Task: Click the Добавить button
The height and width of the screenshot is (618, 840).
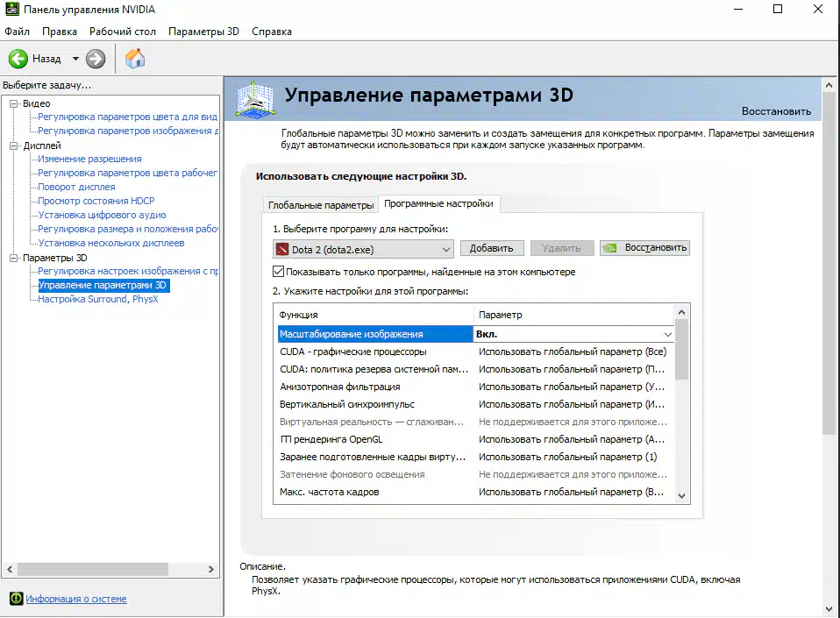Action: tap(492, 248)
